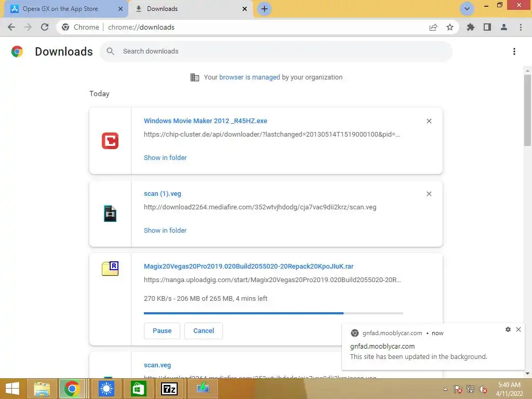Share this page via the share icon
532x399 pixels.
click(433, 27)
